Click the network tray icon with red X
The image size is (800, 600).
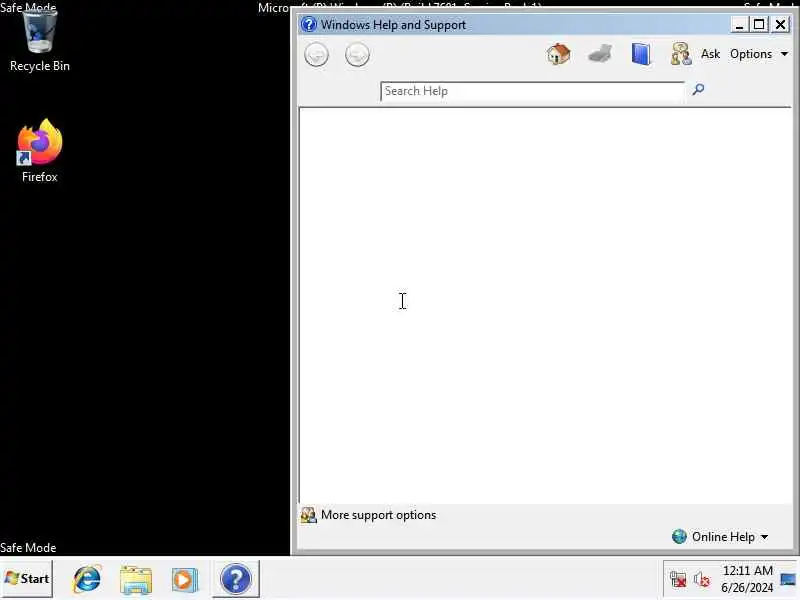678,580
